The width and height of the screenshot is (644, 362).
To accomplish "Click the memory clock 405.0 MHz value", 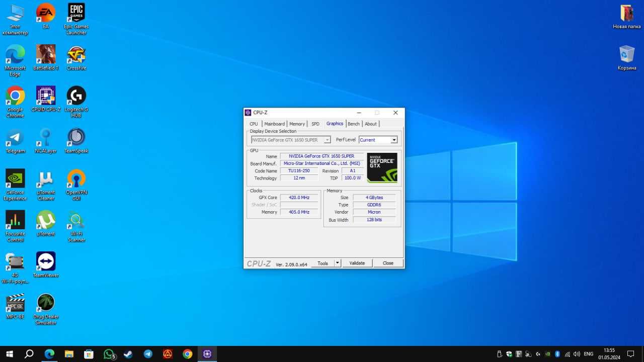I will point(299,212).
